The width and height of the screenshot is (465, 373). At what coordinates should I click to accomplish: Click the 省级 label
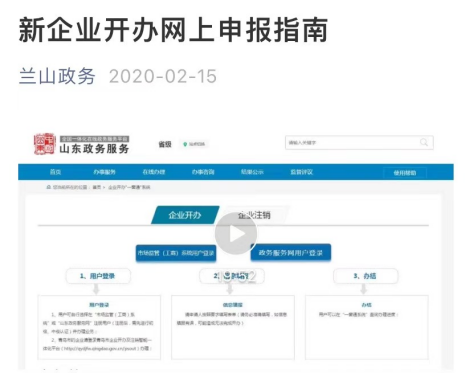click(165, 144)
